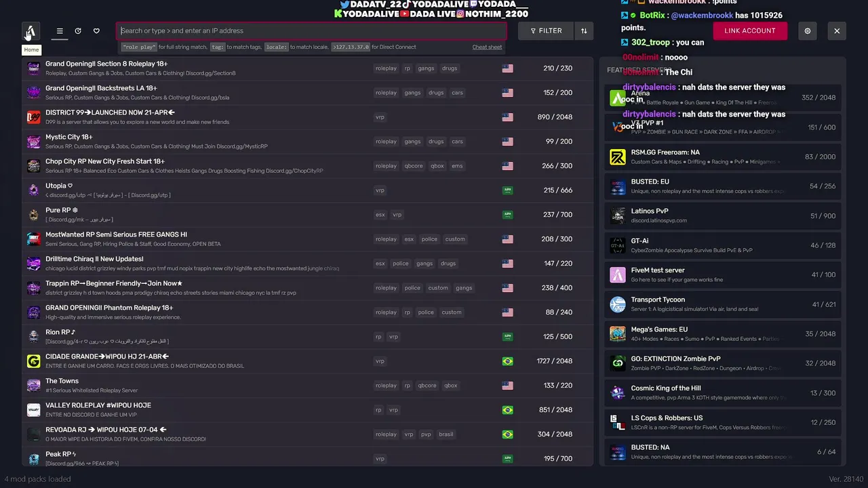Select Rion RP server icon
Image resolution: width=868 pixels, height=488 pixels.
point(33,337)
